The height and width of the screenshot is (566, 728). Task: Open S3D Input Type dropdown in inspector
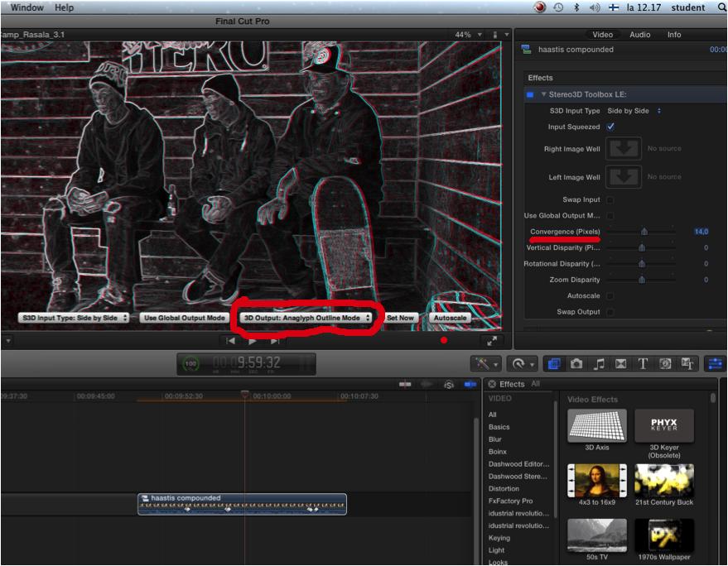[x=634, y=111]
